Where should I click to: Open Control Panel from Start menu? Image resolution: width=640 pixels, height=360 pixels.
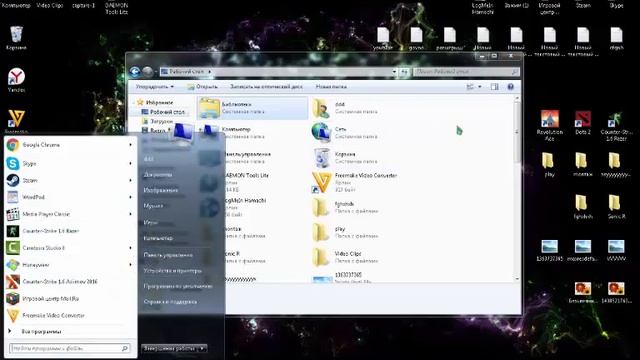click(x=168, y=255)
